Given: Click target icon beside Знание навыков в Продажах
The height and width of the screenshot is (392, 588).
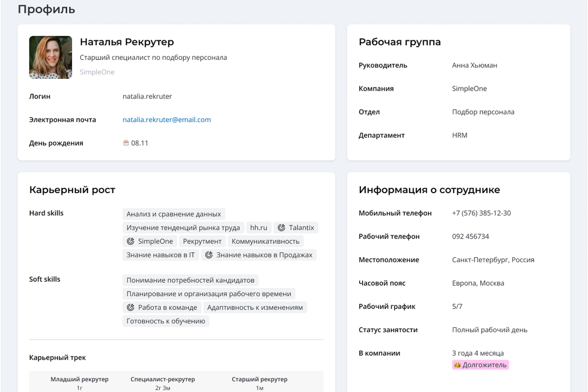Looking at the screenshot, I should point(209,255).
